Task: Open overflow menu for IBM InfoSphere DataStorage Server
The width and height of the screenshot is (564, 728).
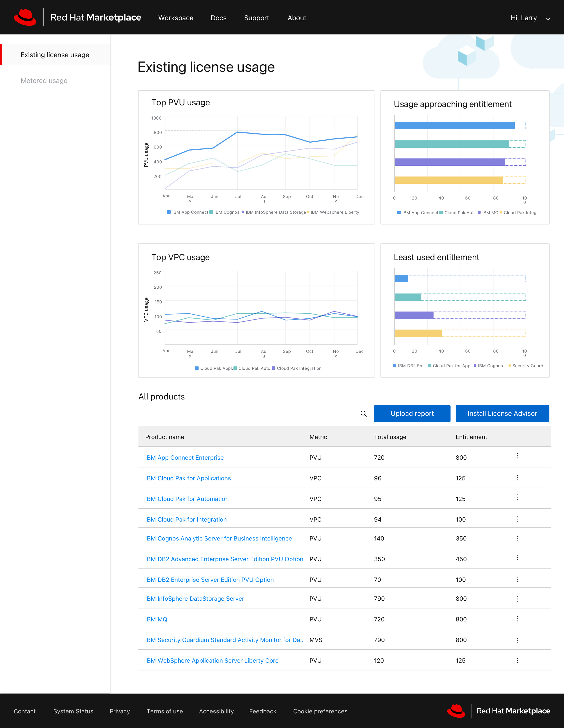Action: tap(517, 599)
